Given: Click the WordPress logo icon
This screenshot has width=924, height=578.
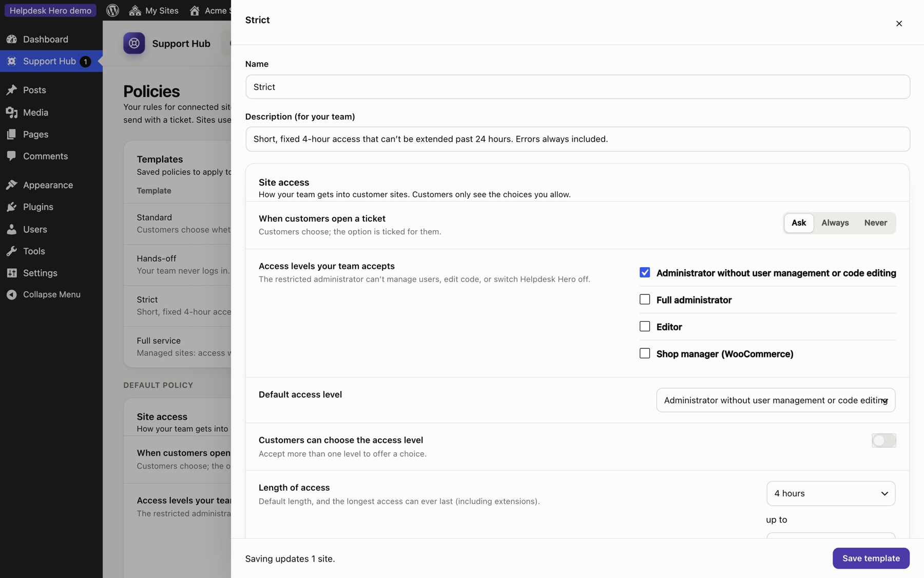Looking at the screenshot, I should click(112, 10).
